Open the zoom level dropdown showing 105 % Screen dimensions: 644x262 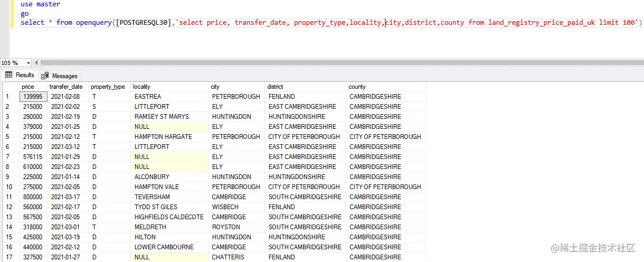[x=16, y=63]
